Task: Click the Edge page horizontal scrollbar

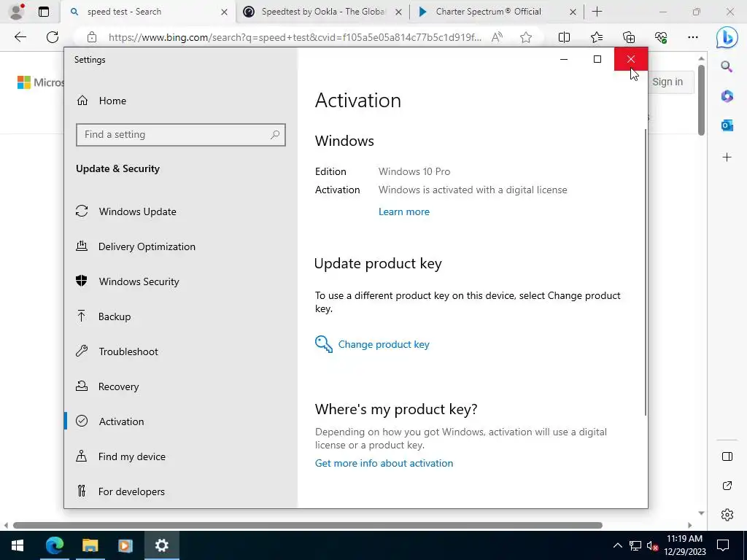Action: [308, 525]
